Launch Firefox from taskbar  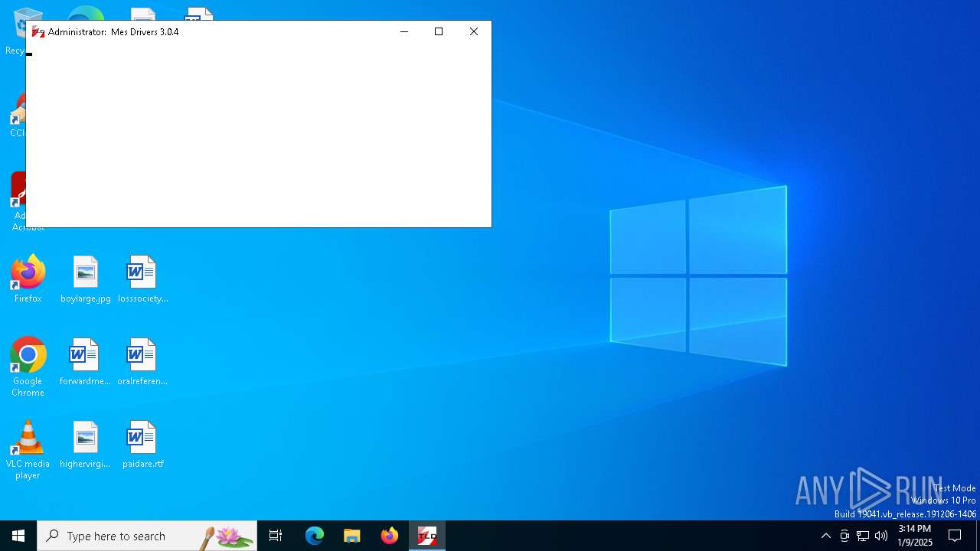tap(390, 536)
